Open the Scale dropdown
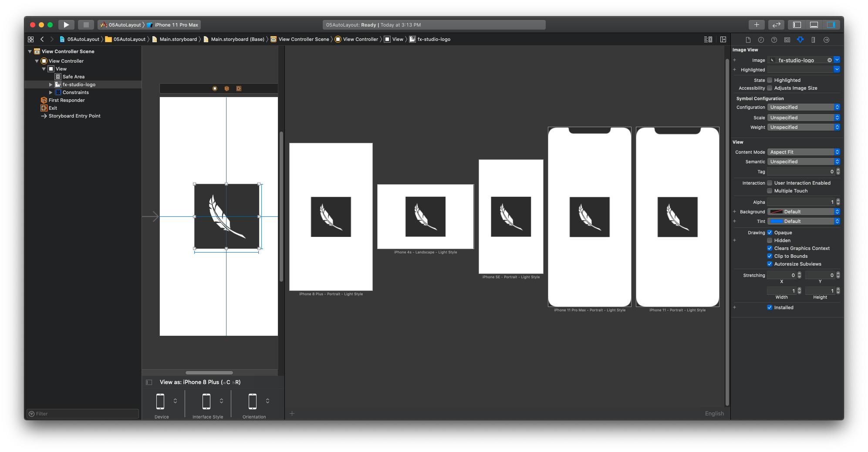 804,118
